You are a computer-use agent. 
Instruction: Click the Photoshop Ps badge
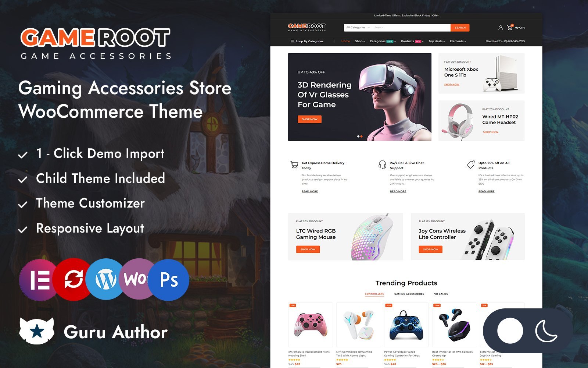click(x=169, y=280)
